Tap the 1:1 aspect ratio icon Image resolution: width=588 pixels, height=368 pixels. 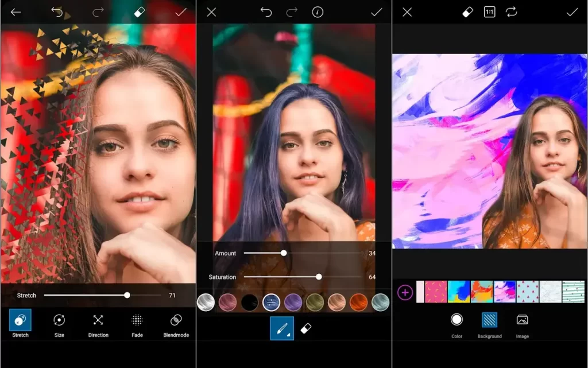(x=489, y=12)
